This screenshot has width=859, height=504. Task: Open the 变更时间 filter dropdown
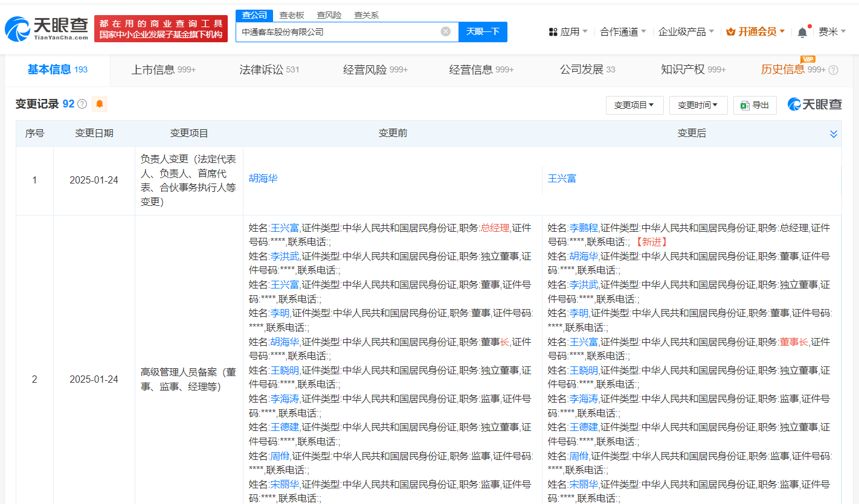(698, 105)
